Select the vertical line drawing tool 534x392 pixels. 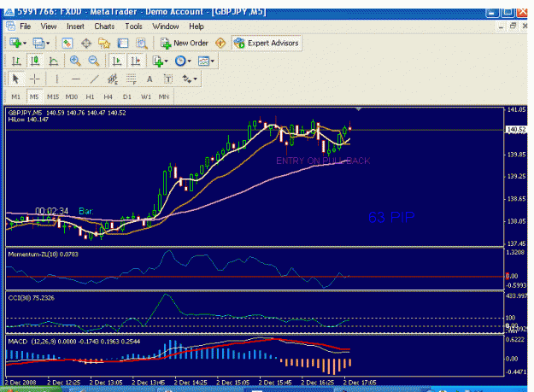coord(57,79)
